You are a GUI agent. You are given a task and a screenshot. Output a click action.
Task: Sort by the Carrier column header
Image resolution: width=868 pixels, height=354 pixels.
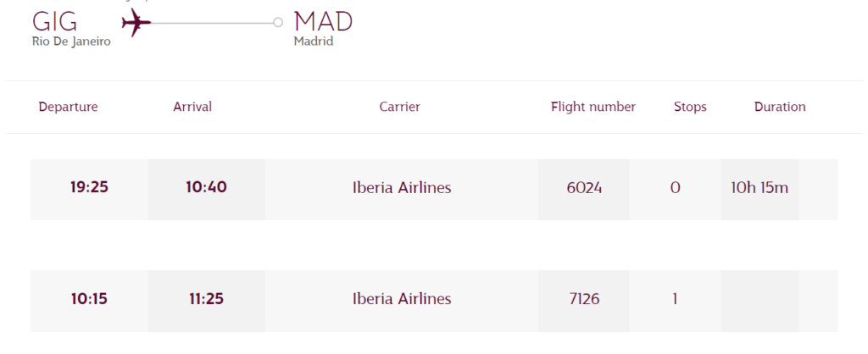click(400, 107)
